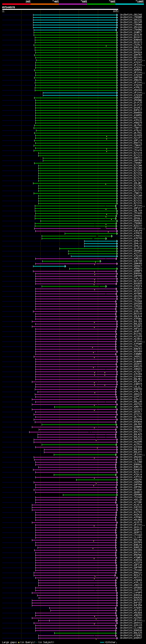Screen dimensions: 146x644
Task: Select hit UniRef100_Q43135
Action: coord(131,35)
